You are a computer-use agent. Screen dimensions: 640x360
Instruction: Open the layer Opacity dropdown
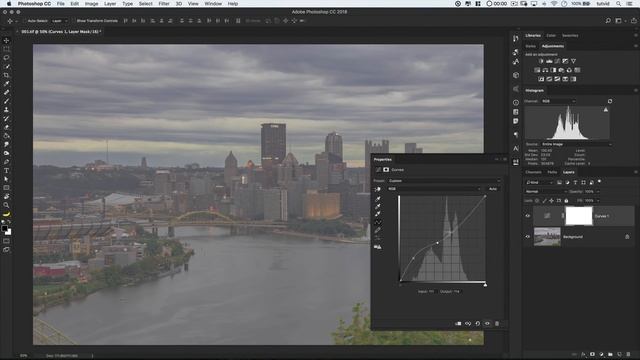[598, 191]
